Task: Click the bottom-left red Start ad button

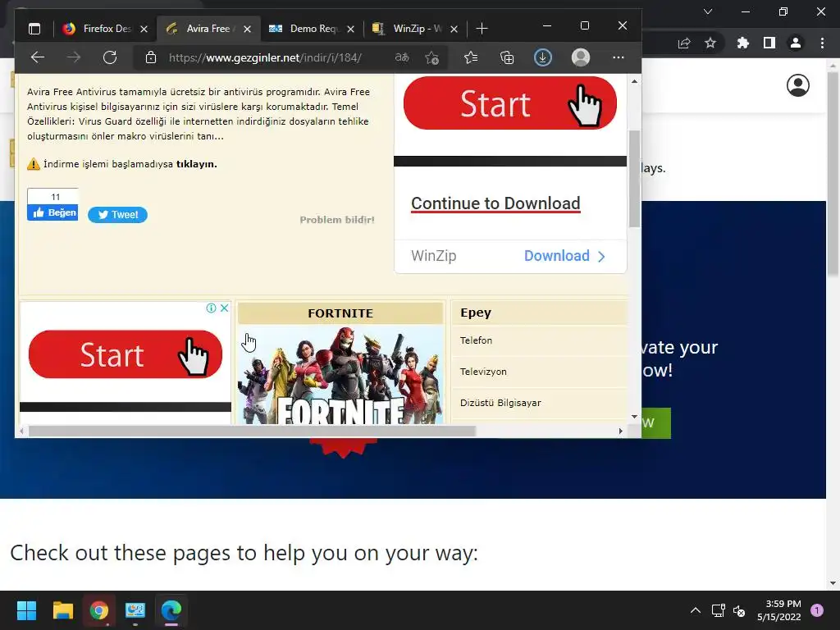Action: pos(126,354)
